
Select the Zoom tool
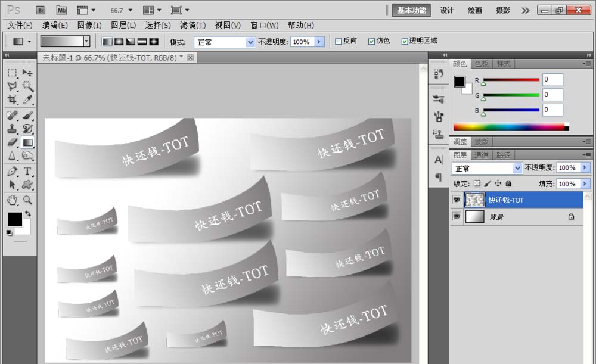27,200
